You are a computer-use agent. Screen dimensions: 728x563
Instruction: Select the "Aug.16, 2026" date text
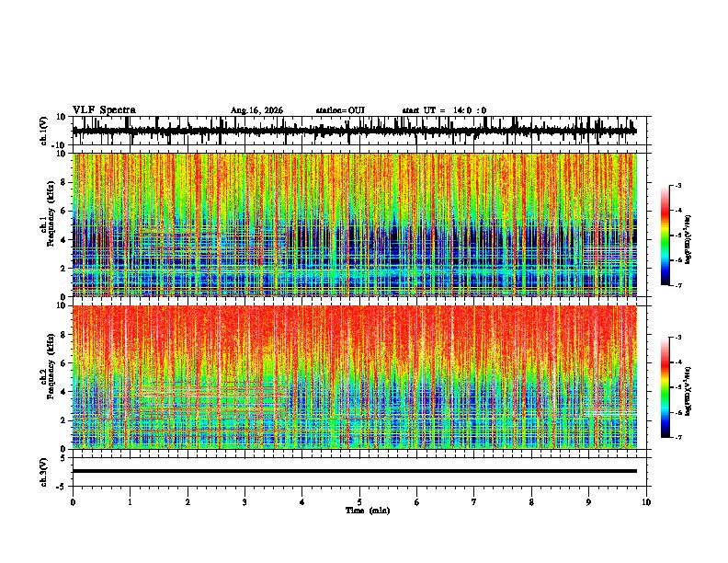pos(256,110)
